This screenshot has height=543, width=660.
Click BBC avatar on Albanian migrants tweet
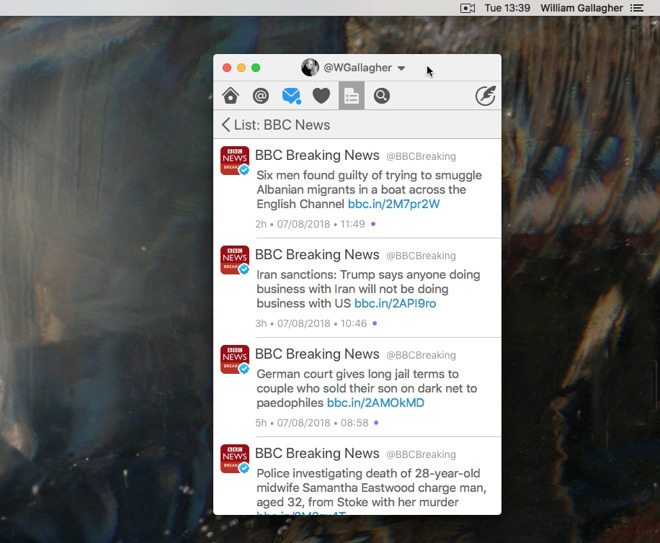[235, 160]
